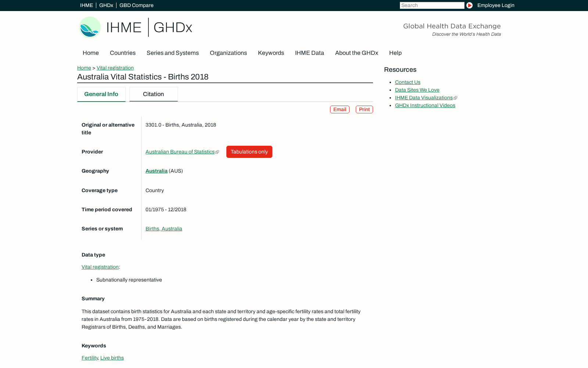Open GBD Compare link in top bar
The width and height of the screenshot is (588, 368).
(x=136, y=5)
